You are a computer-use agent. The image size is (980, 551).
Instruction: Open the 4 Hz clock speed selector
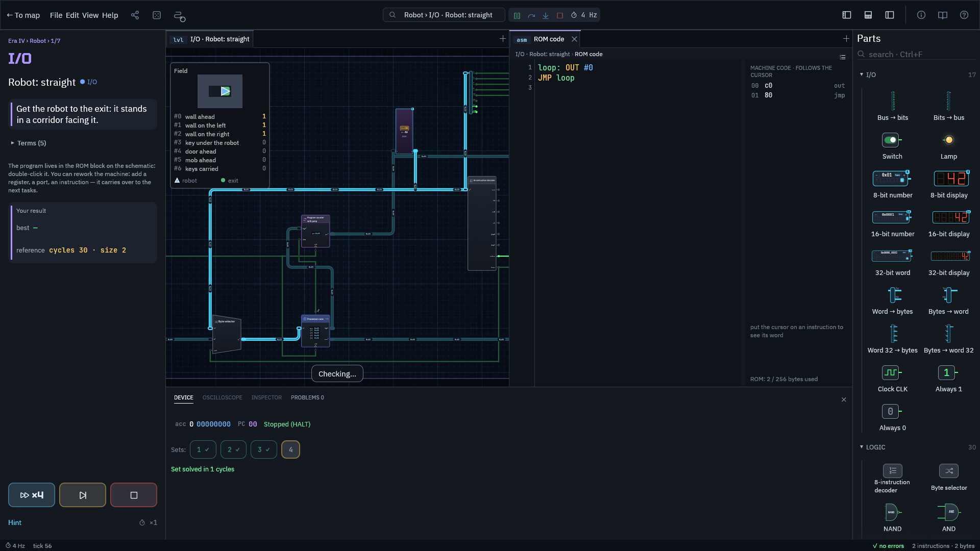[x=584, y=15]
